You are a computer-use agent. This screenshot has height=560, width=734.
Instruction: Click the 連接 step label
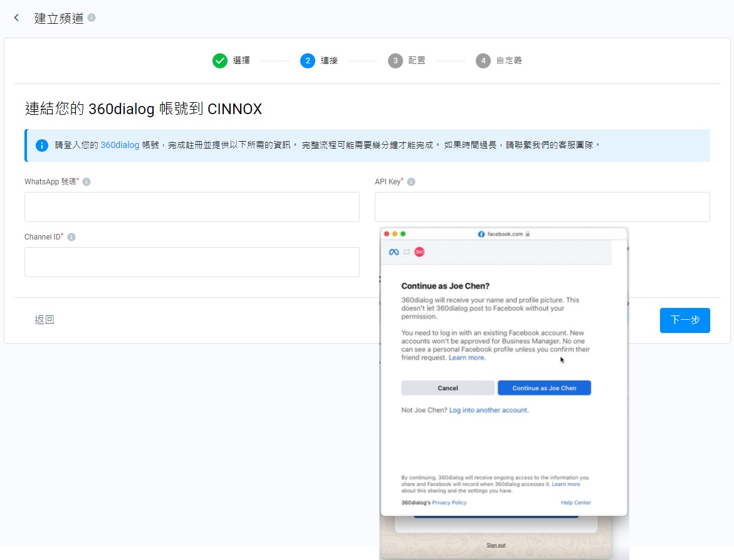coord(329,60)
